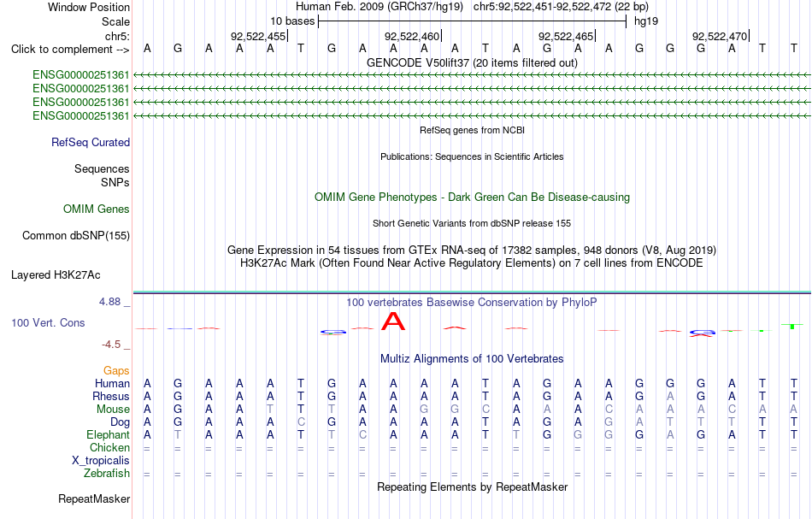Open the RefSeq Curated track label
The image size is (812, 519).
tap(90, 143)
